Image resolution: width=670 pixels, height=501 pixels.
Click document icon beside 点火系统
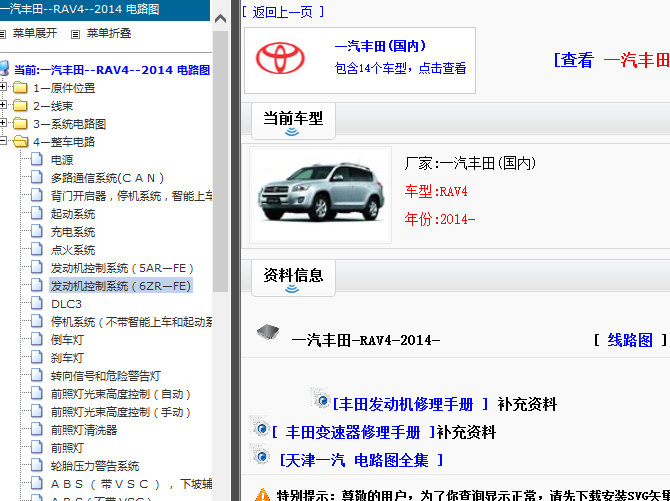[x=37, y=249]
